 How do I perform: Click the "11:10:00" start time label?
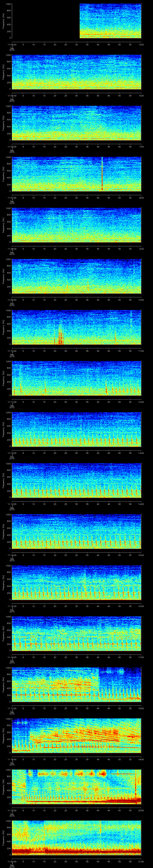[12, 351]
